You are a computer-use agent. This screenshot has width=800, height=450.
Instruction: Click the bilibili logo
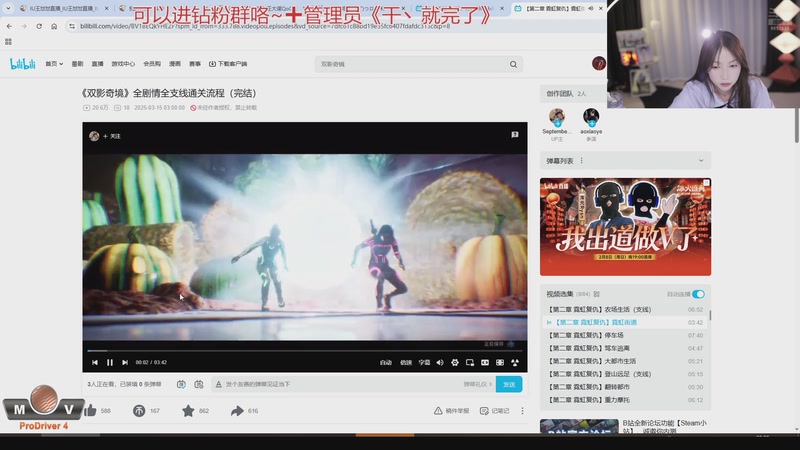pyautogui.click(x=23, y=64)
